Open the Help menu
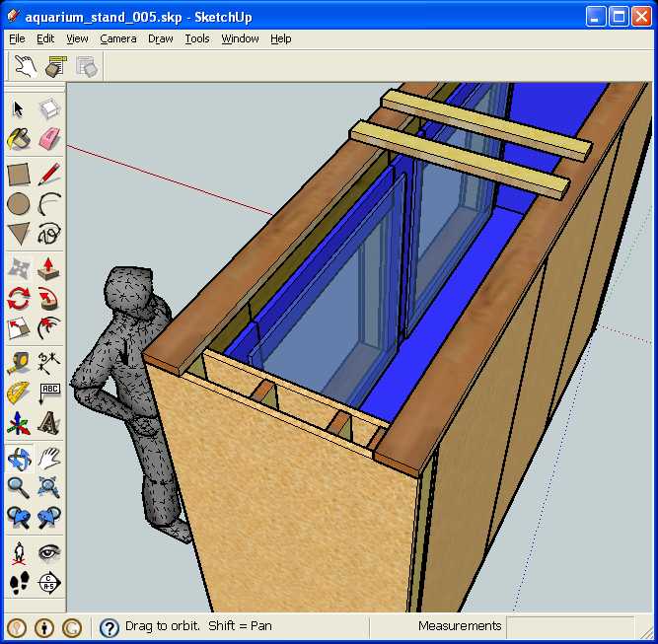This screenshot has width=658, height=644. click(281, 38)
